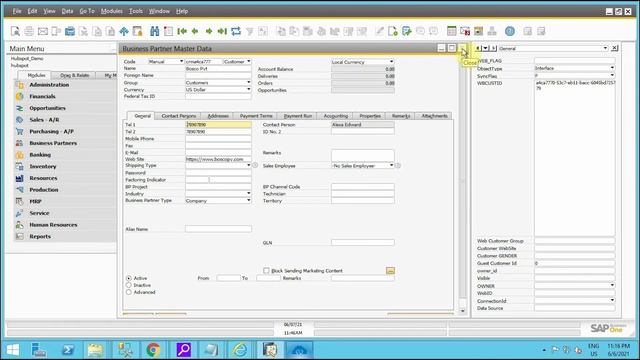The width and height of the screenshot is (640, 360).
Task: Click the checklist with green check icon
Action: point(407,31)
